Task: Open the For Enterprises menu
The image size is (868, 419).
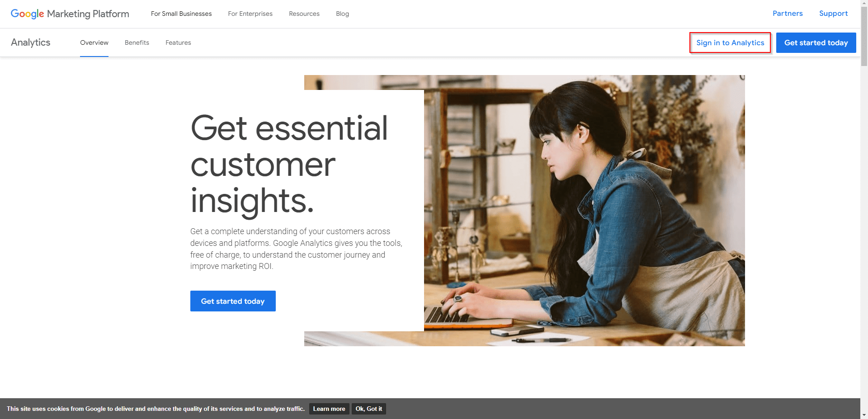Action: tap(250, 14)
